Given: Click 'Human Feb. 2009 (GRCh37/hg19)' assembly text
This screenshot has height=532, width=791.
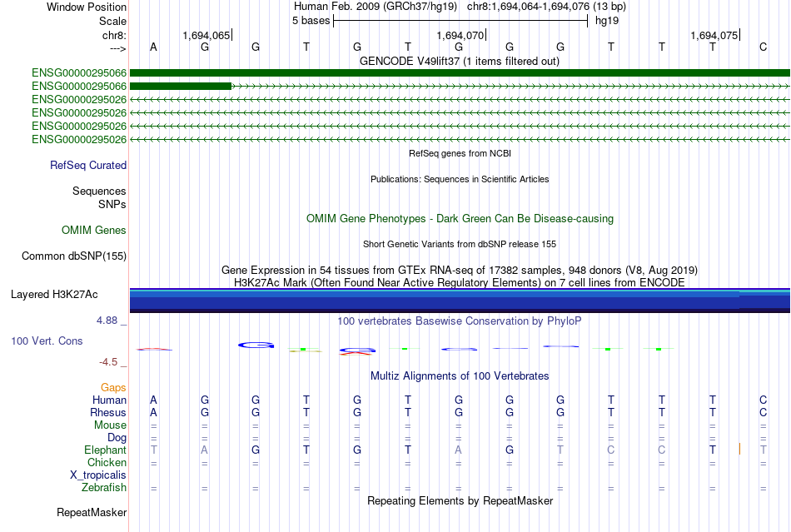Looking at the screenshot, I should (x=376, y=7).
